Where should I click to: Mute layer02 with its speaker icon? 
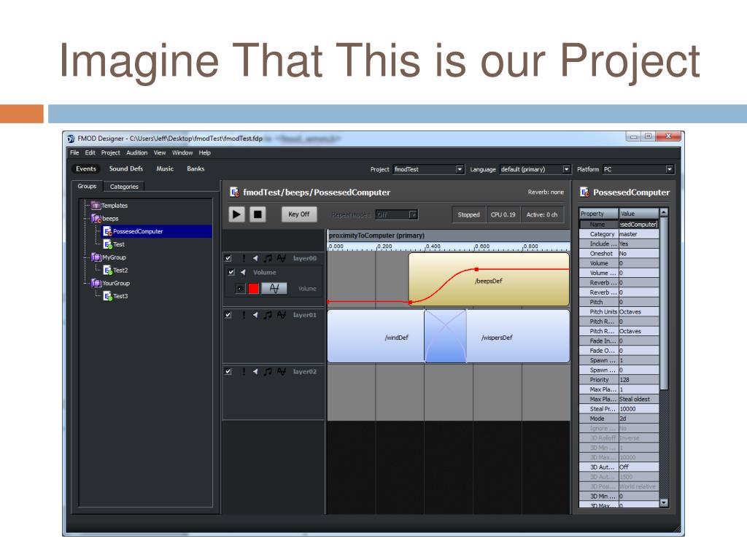(x=255, y=371)
